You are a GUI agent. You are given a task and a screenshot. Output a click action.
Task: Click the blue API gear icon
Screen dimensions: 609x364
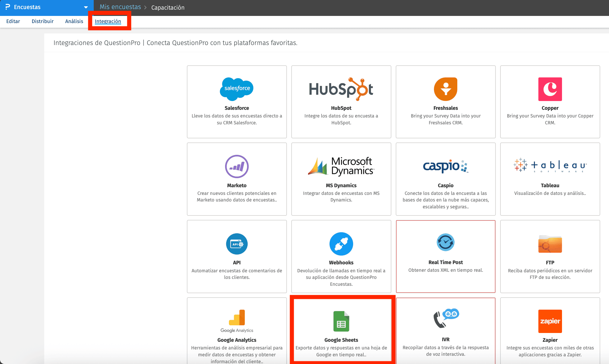tap(237, 244)
